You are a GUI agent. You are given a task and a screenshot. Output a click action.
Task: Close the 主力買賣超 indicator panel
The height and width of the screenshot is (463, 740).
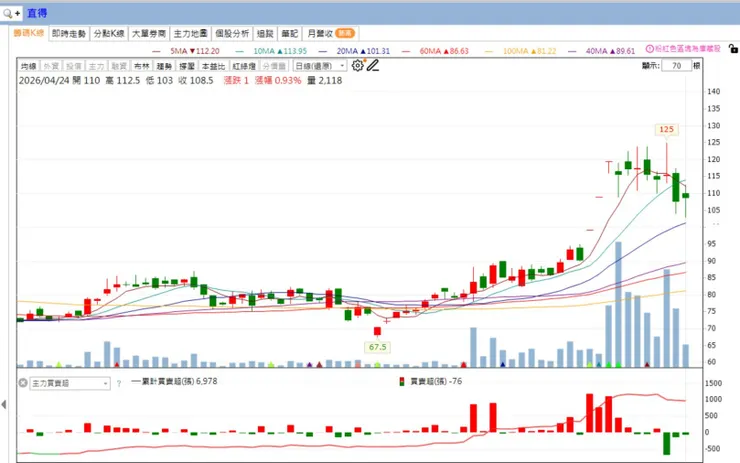23,383
